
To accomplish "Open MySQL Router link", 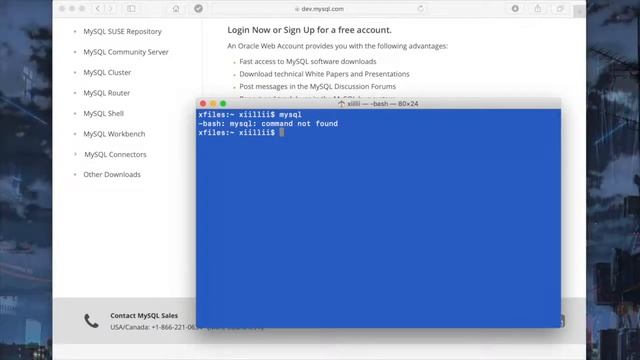I will pyautogui.click(x=107, y=93).
